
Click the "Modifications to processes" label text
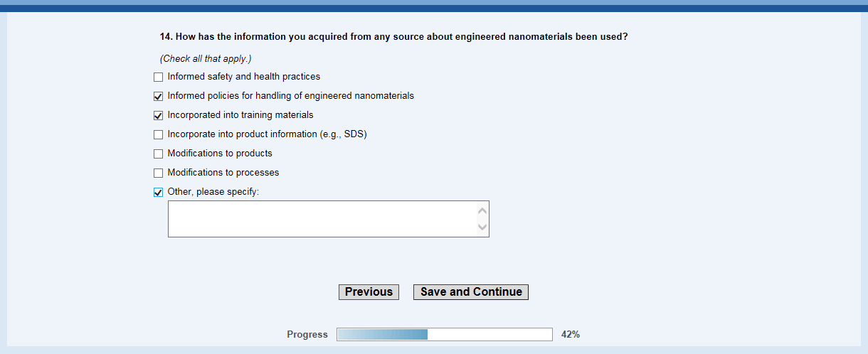click(223, 173)
